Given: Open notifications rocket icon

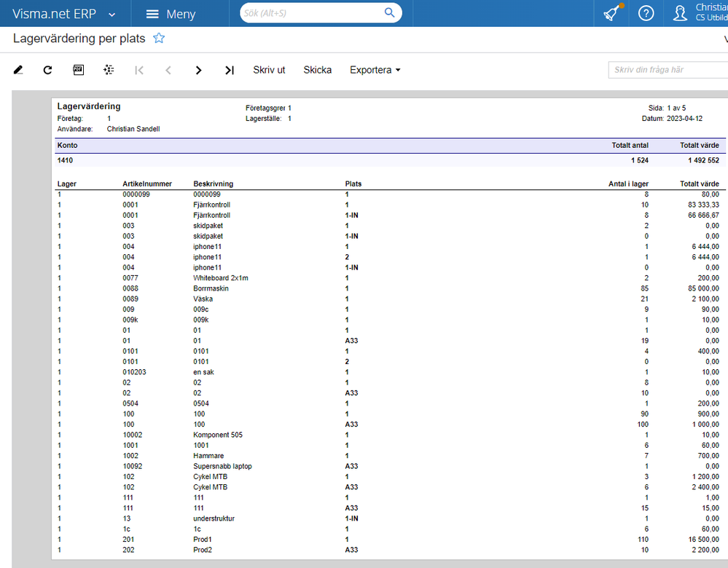Looking at the screenshot, I should (x=612, y=13).
